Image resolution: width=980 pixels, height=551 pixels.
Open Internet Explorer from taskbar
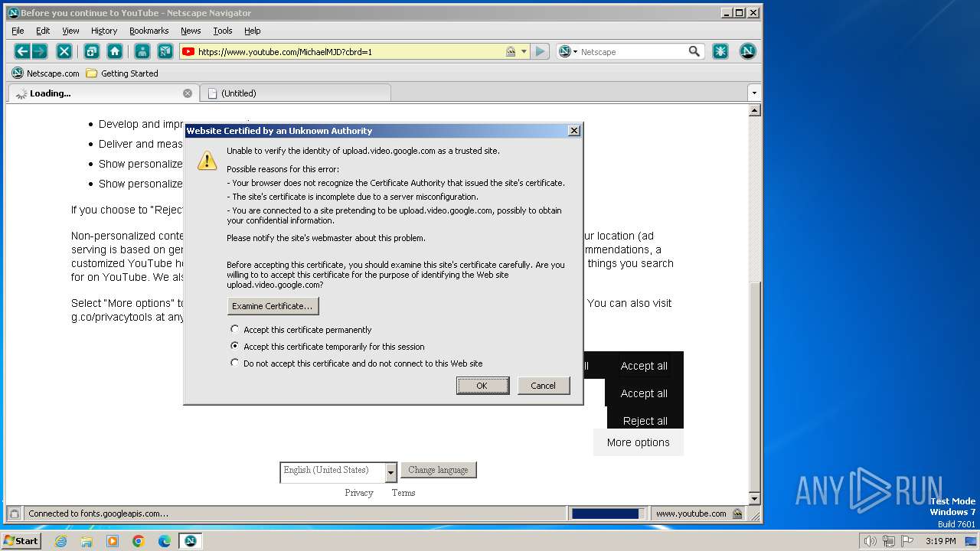pos(60,541)
